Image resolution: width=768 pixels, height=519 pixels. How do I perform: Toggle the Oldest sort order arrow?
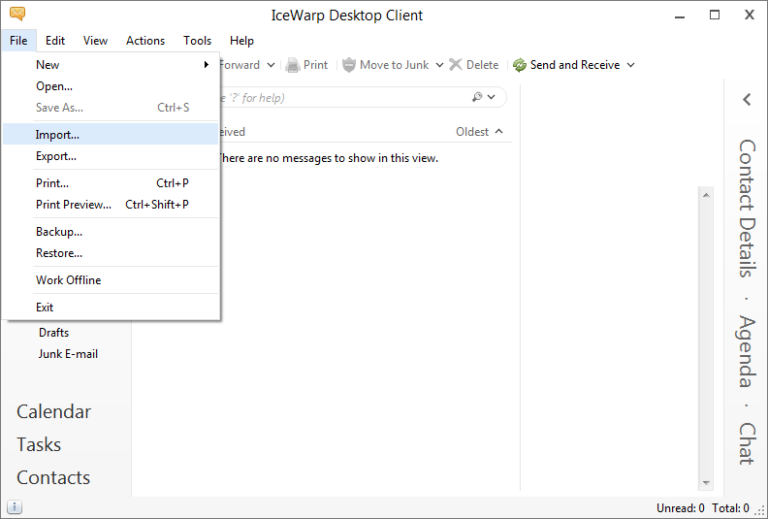[x=499, y=131]
